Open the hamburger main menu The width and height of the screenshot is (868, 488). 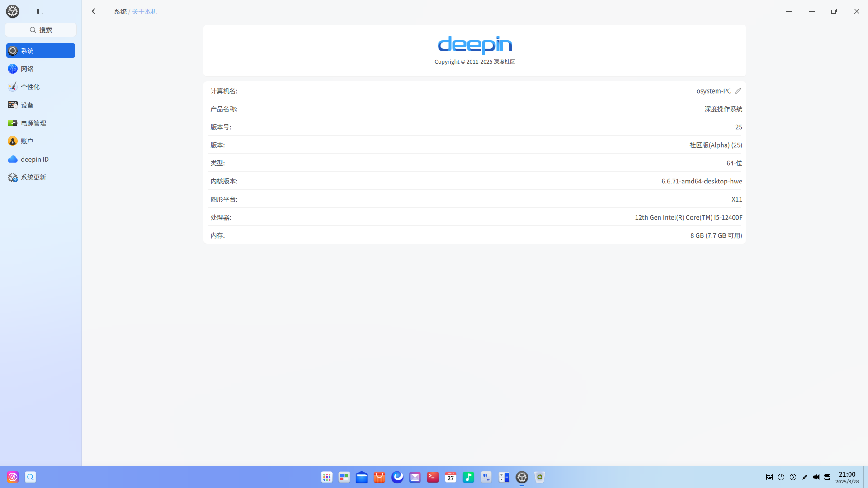click(789, 11)
